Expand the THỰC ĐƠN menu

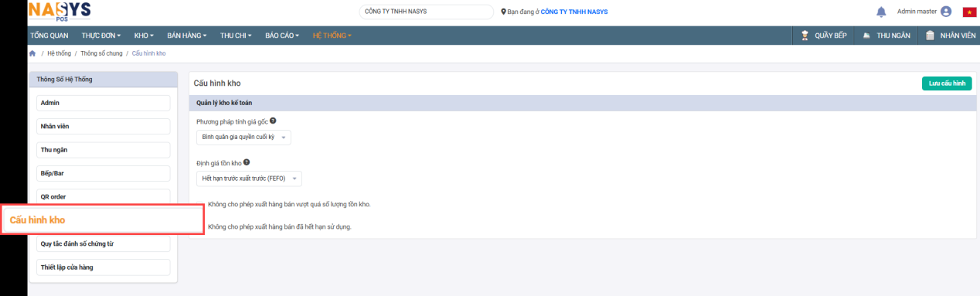point(101,36)
